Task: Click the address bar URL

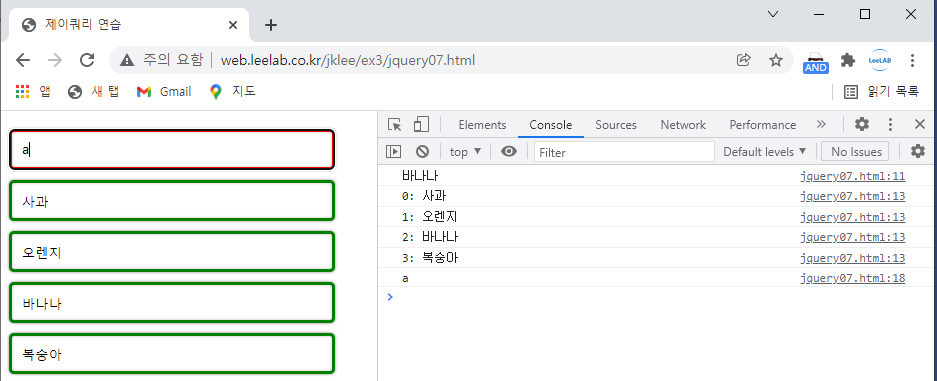Action: pyautogui.click(x=348, y=60)
